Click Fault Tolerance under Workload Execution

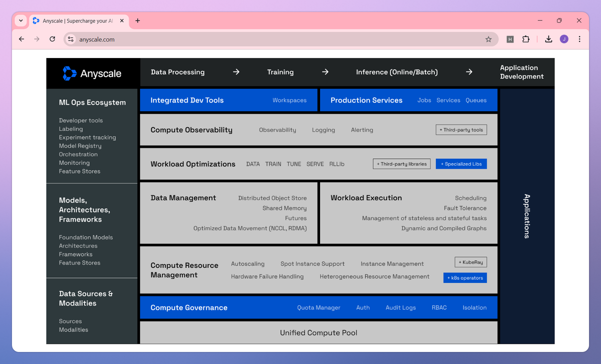(x=465, y=208)
